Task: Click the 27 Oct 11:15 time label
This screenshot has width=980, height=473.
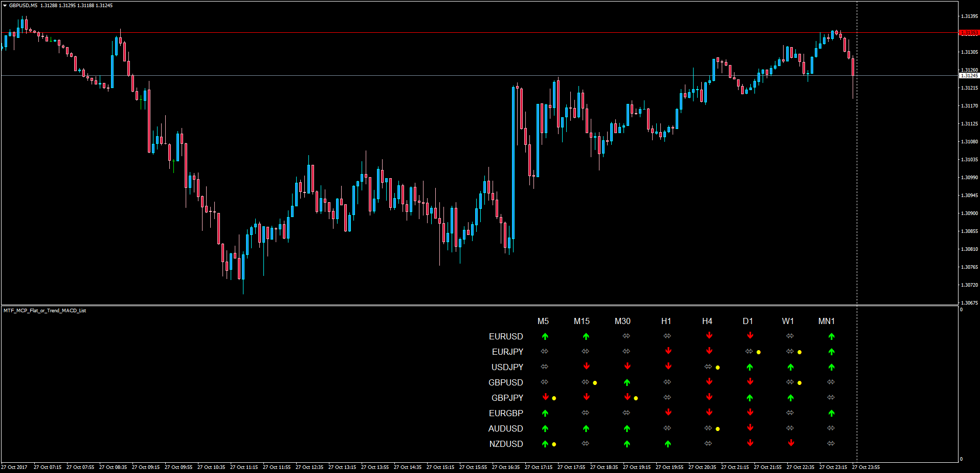Action: [244, 467]
